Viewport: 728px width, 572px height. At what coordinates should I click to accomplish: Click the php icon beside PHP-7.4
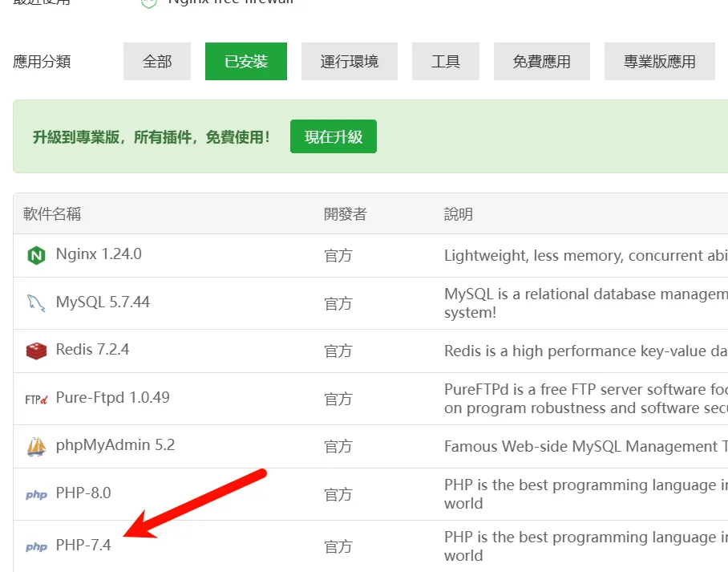coord(36,546)
